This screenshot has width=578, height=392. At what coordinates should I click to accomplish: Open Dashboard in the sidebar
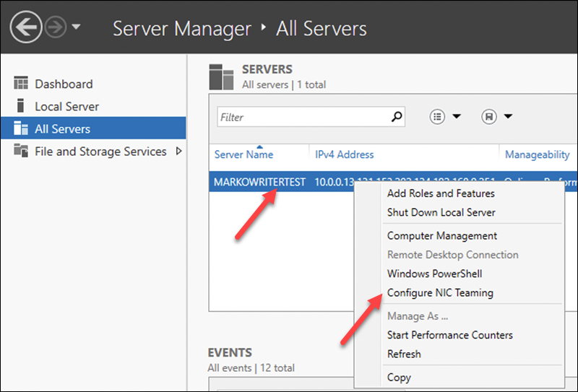pyautogui.click(x=64, y=84)
